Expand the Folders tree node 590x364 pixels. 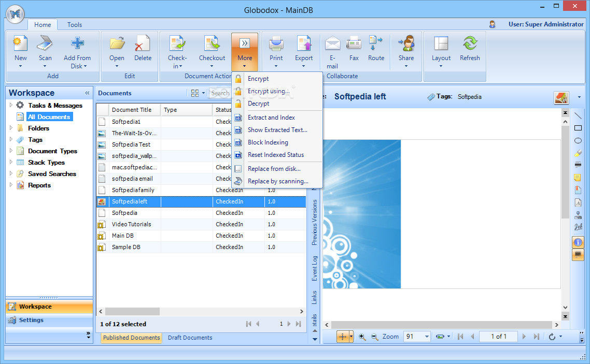tap(11, 128)
